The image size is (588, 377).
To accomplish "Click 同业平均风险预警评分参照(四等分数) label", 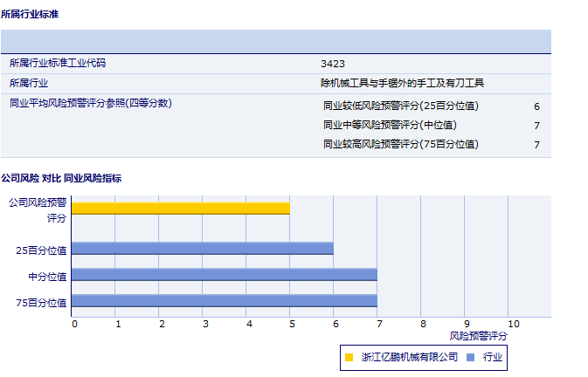I will (90, 103).
